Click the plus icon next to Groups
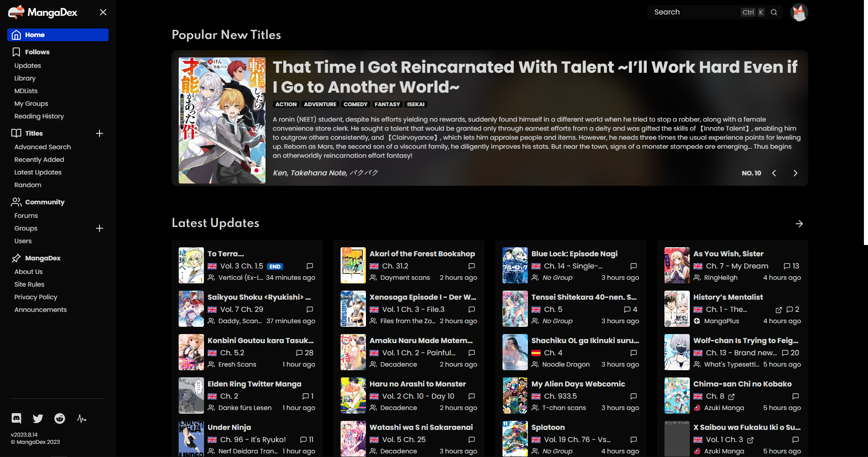 click(x=100, y=228)
